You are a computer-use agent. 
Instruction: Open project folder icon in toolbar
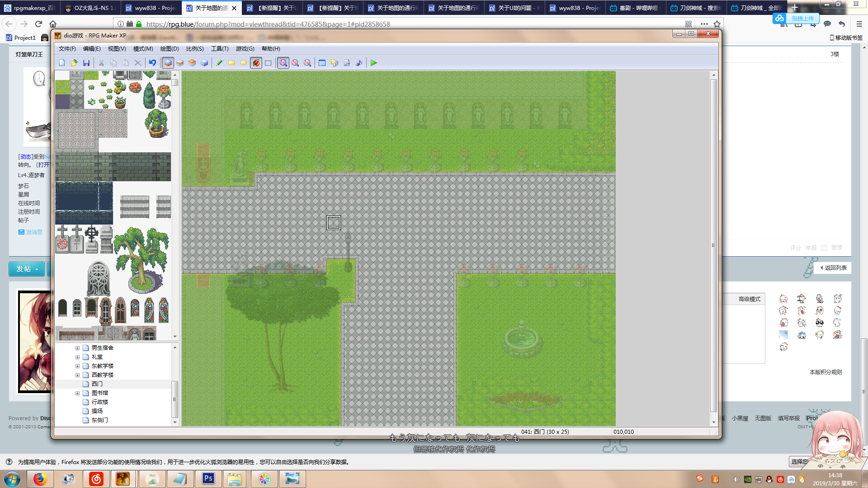coord(74,63)
